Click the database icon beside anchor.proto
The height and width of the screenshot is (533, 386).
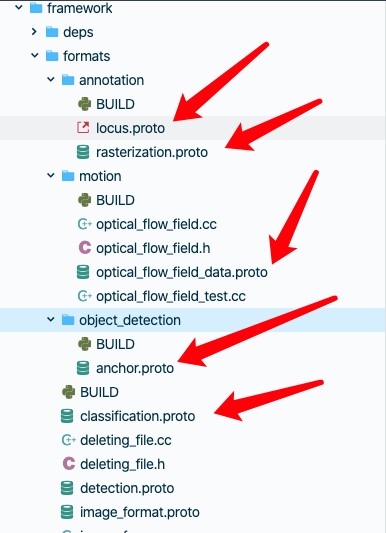[x=83, y=368]
